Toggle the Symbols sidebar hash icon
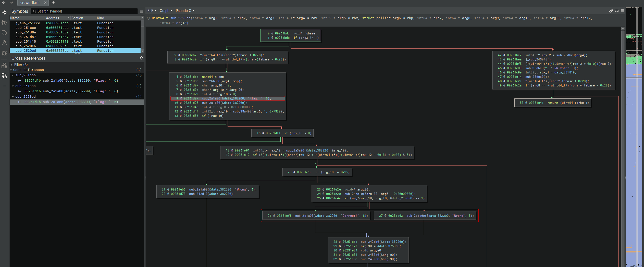 4,12
